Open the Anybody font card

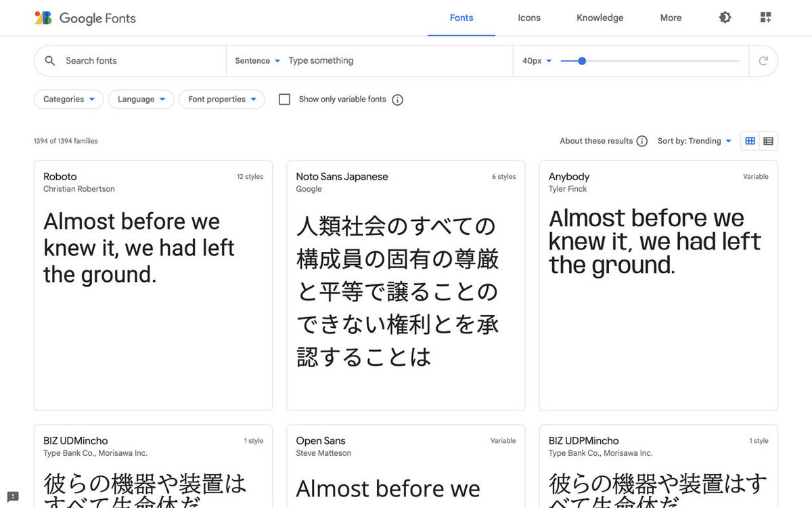tap(658, 285)
